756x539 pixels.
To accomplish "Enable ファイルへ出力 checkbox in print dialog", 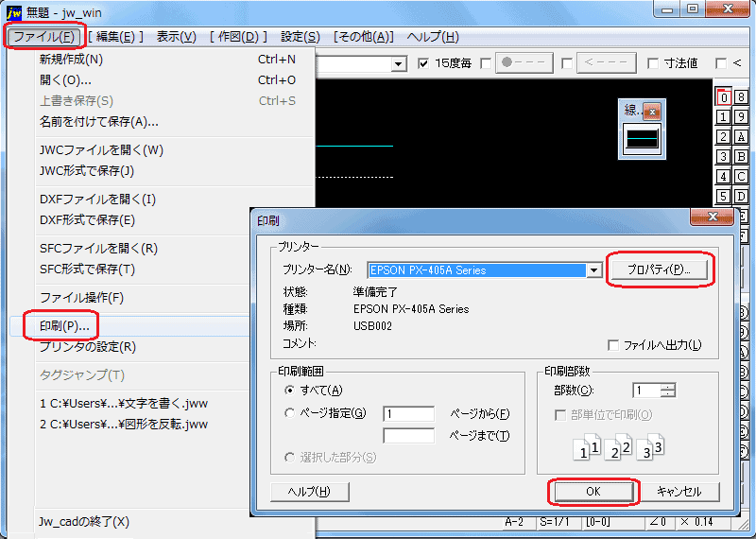I will tap(613, 345).
